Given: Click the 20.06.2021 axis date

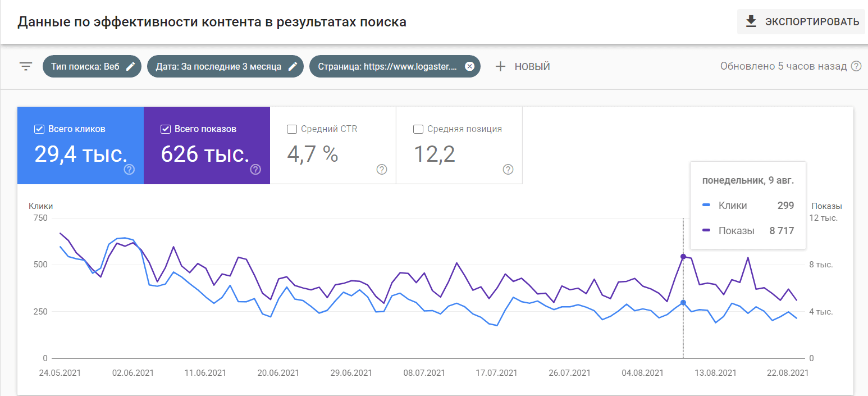Looking at the screenshot, I should (x=278, y=372).
